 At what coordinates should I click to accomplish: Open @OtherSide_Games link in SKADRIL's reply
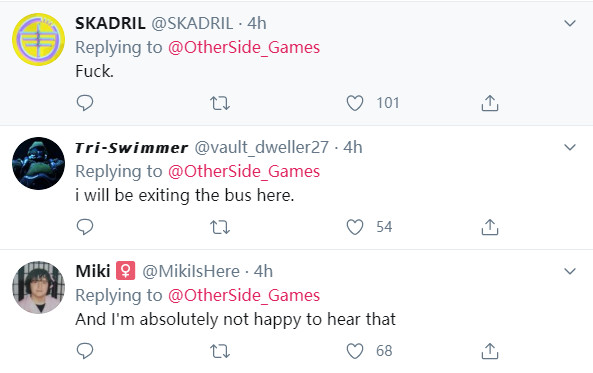click(x=244, y=48)
